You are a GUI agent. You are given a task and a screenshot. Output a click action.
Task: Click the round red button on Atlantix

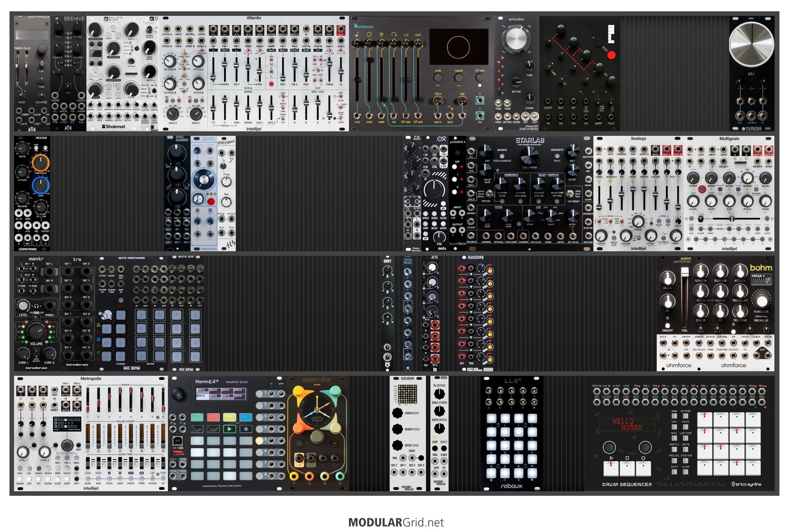point(271,84)
